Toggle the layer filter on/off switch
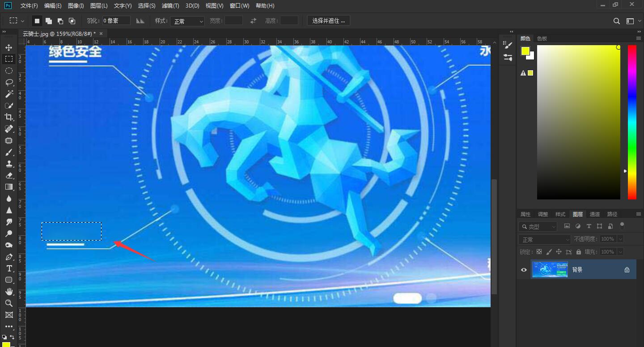 click(622, 226)
